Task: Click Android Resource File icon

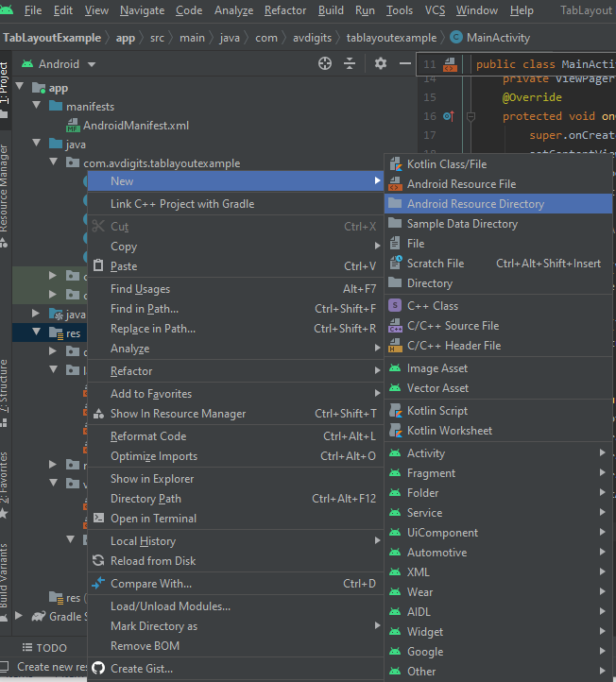Action: point(396,184)
